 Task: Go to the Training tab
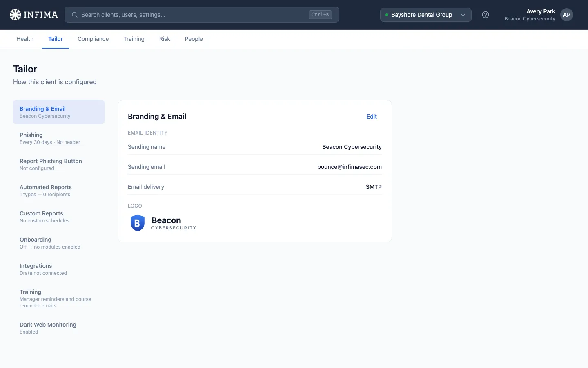pos(134,39)
